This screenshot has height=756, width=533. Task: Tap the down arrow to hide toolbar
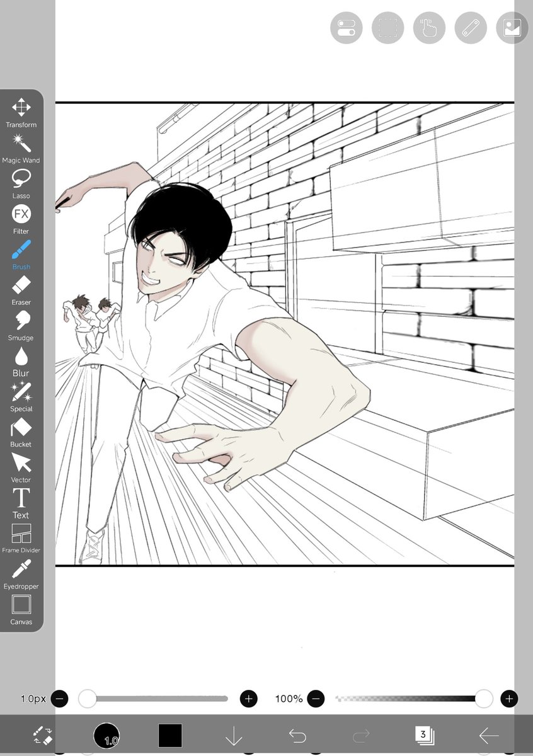(234, 735)
